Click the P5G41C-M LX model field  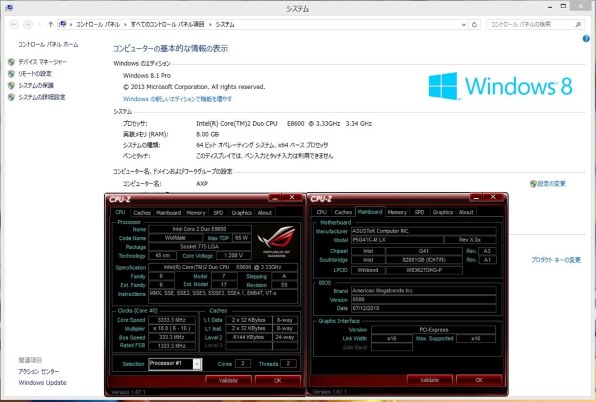pos(397,240)
